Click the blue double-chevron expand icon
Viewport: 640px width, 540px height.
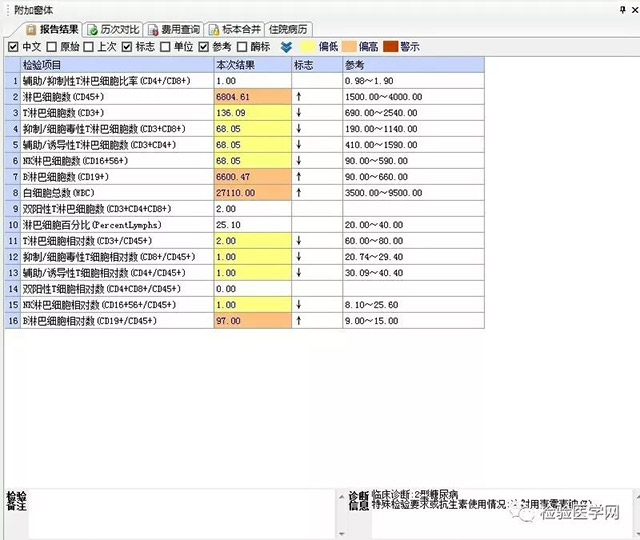pos(287,46)
